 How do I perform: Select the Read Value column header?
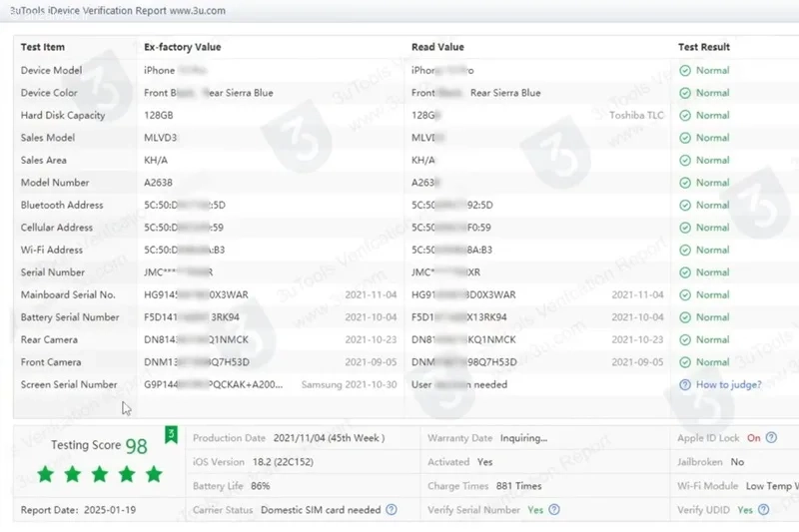tap(437, 47)
